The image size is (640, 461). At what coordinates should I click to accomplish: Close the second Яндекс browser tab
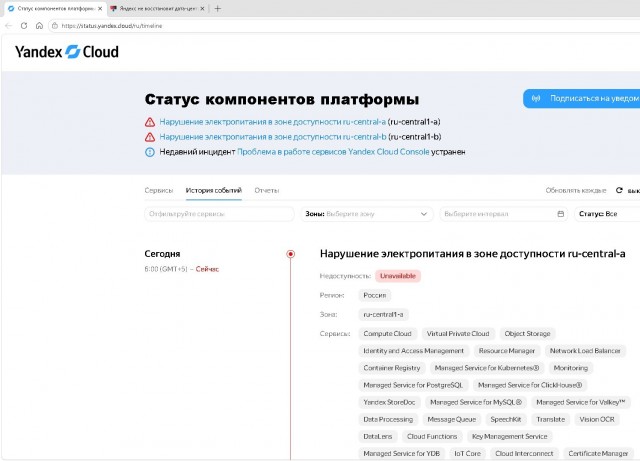tap(202, 9)
